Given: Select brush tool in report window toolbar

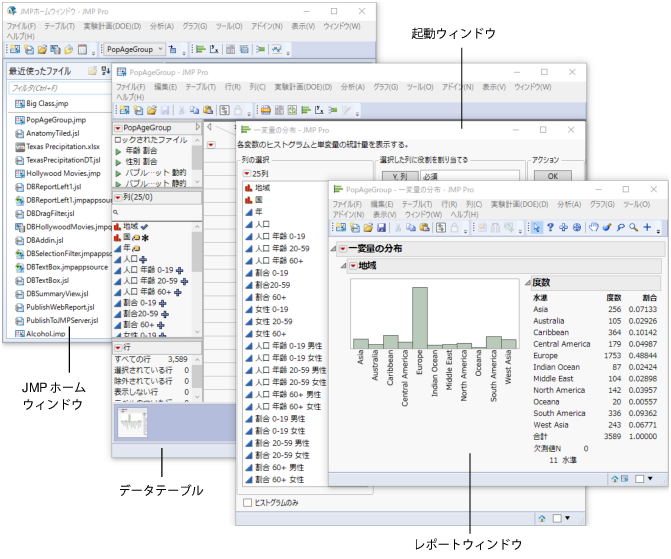Looking at the screenshot, I should pos(607,227).
